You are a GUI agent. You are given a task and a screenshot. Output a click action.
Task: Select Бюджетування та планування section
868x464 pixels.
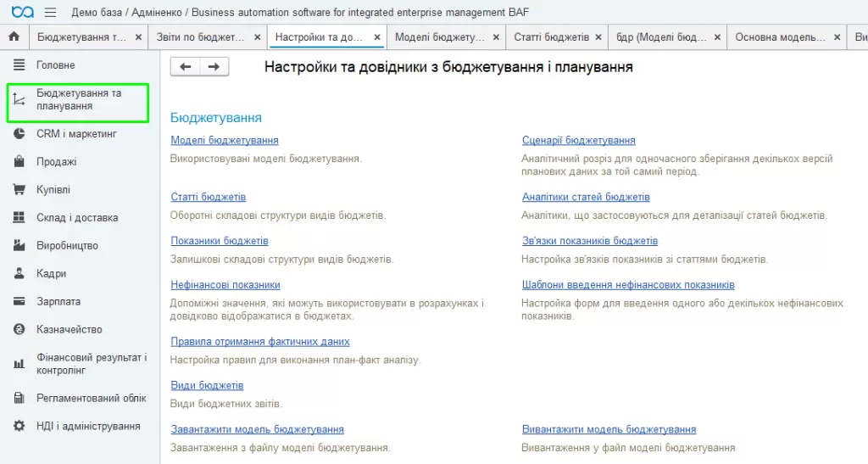point(77,99)
